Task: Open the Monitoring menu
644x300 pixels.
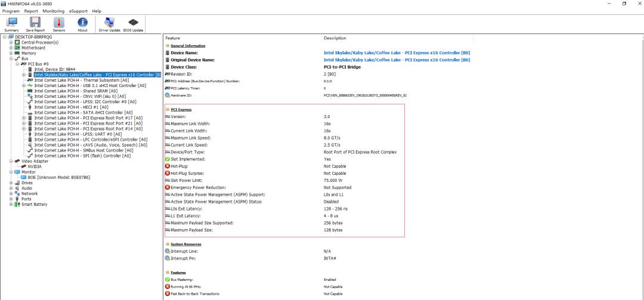Action: click(x=54, y=11)
